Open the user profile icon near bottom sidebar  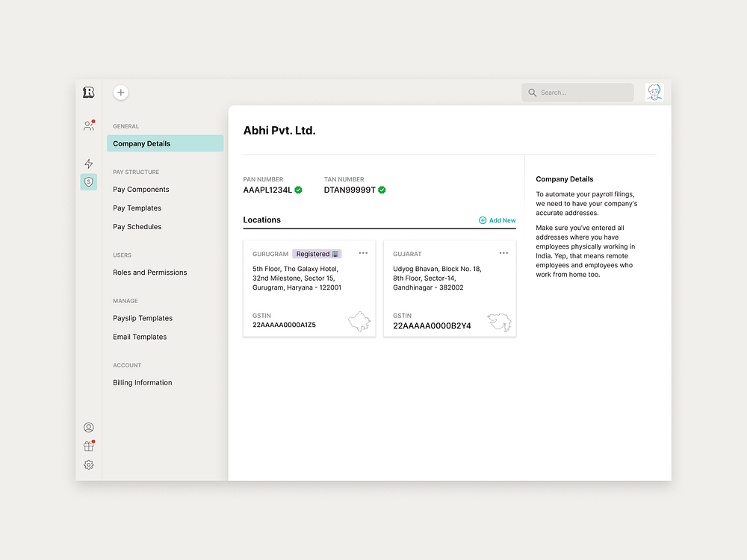(x=88, y=427)
